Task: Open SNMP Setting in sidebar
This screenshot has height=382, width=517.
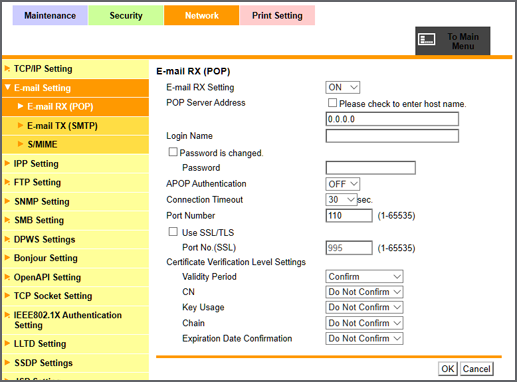Action: (x=75, y=201)
